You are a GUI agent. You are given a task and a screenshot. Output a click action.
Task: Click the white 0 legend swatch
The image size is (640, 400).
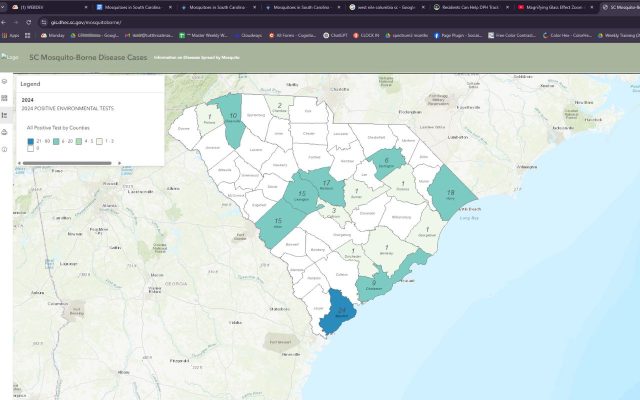[x=31, y=149]
